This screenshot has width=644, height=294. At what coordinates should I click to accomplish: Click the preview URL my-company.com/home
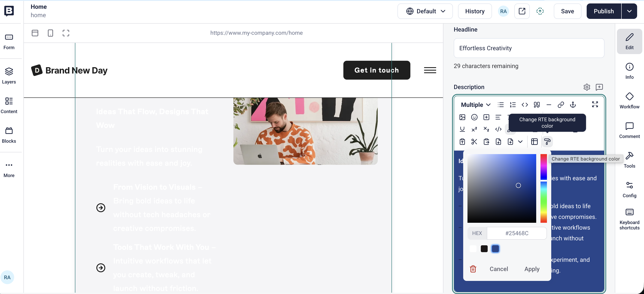[256, 33]
